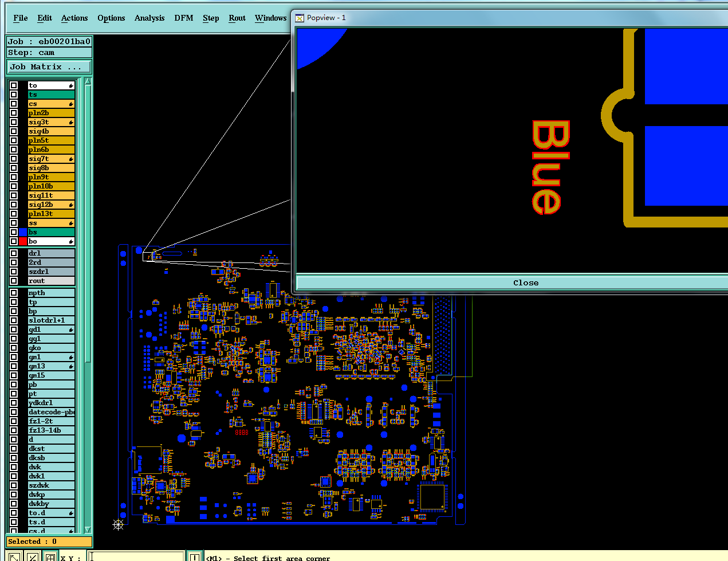
Task: Click the blue color swatch of layer bs
Action: [x=23, y=232]
